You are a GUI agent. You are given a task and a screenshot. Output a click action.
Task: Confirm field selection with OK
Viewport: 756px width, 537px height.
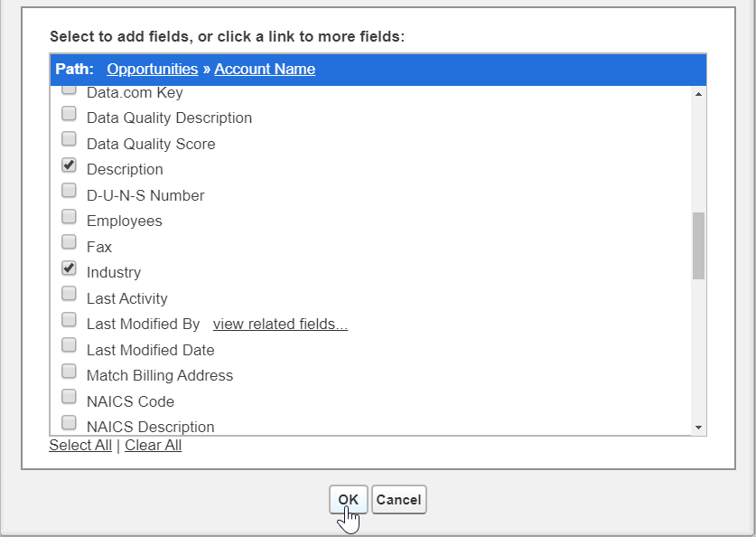[349, 500]
